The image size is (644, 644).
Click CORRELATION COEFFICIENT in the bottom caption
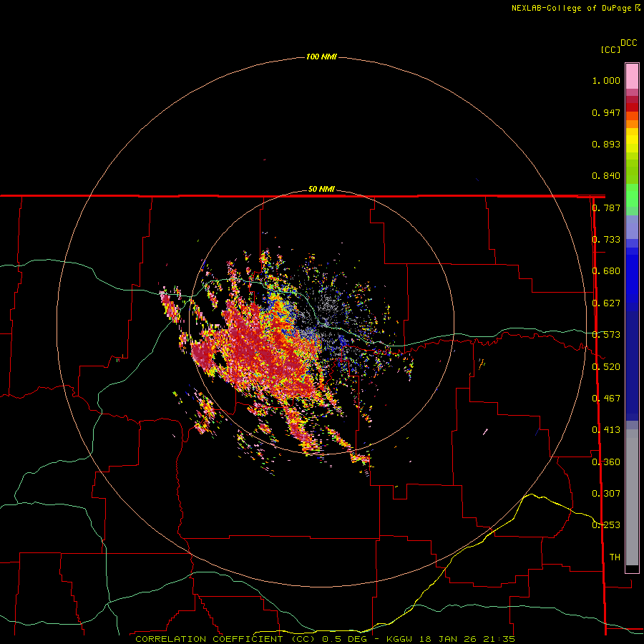(209, 639)
